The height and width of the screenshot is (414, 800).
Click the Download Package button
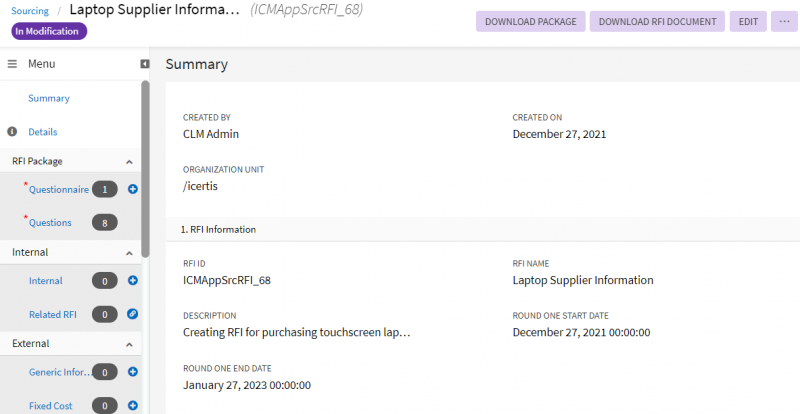click(x=531, y=21)
